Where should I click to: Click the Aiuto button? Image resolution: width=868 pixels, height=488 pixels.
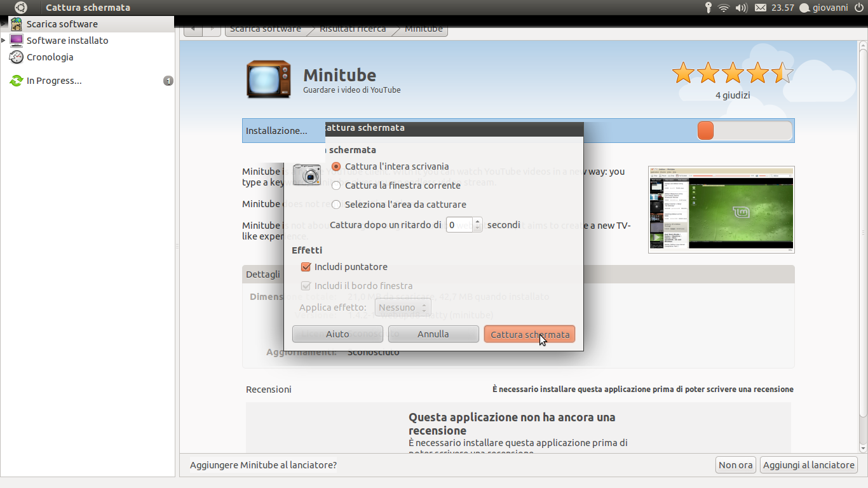337,334
